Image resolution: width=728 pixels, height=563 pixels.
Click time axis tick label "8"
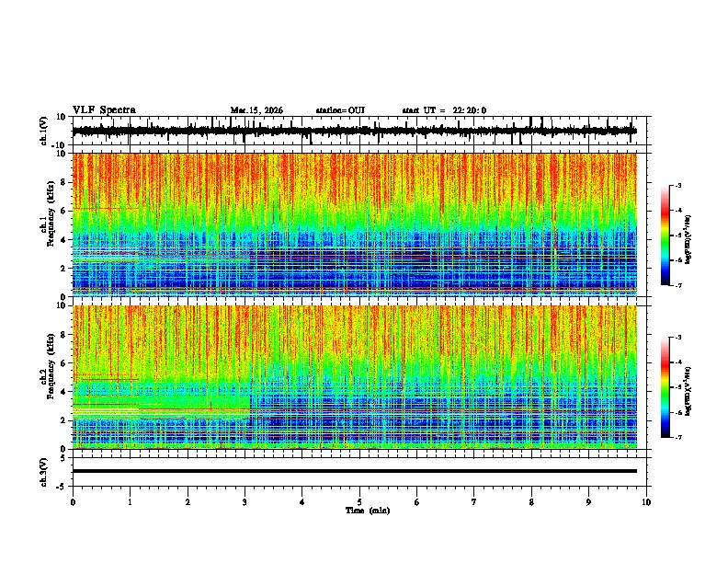pyautogui.click(x=531, y=502)
